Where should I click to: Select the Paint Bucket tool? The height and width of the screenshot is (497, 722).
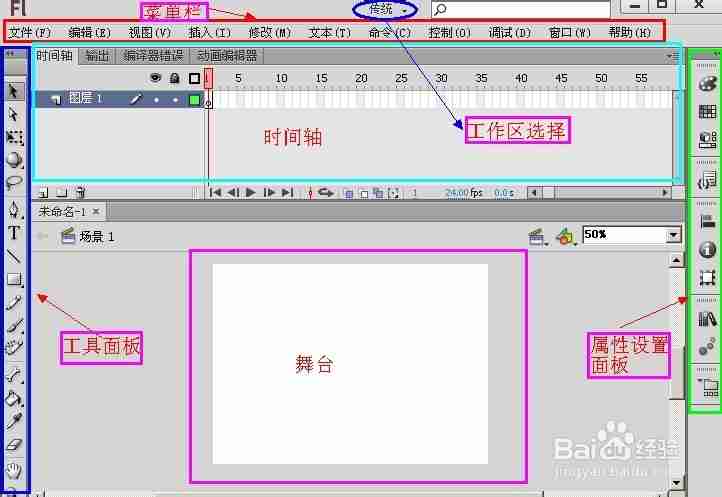(14, 398)
